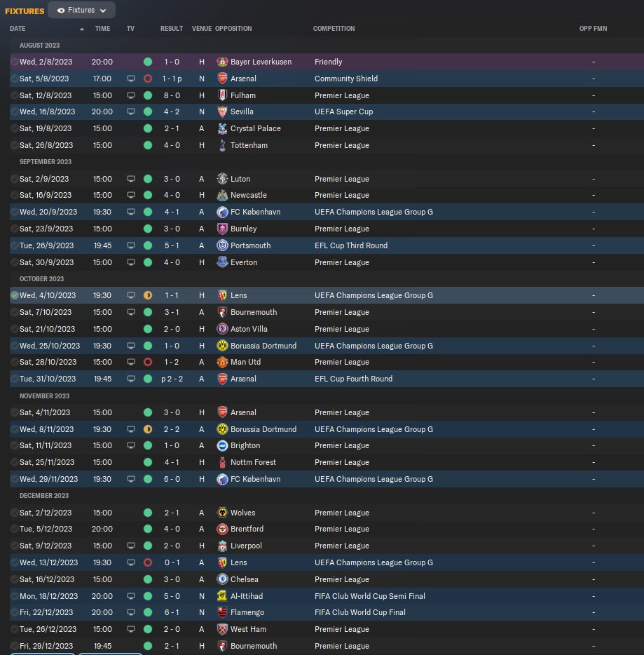The width and height of the screenshot is (644, 655).
Task: Click the 8 - 0 result against Fulham
Action: tap(172, 95)
